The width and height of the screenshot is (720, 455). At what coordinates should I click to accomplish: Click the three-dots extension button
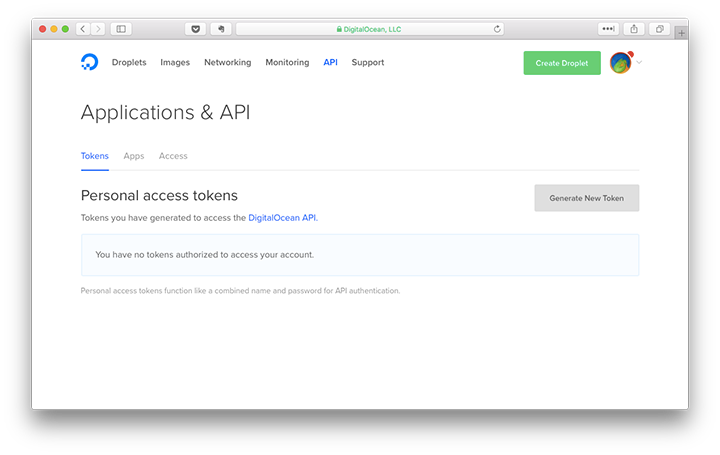tap(608, 29)
